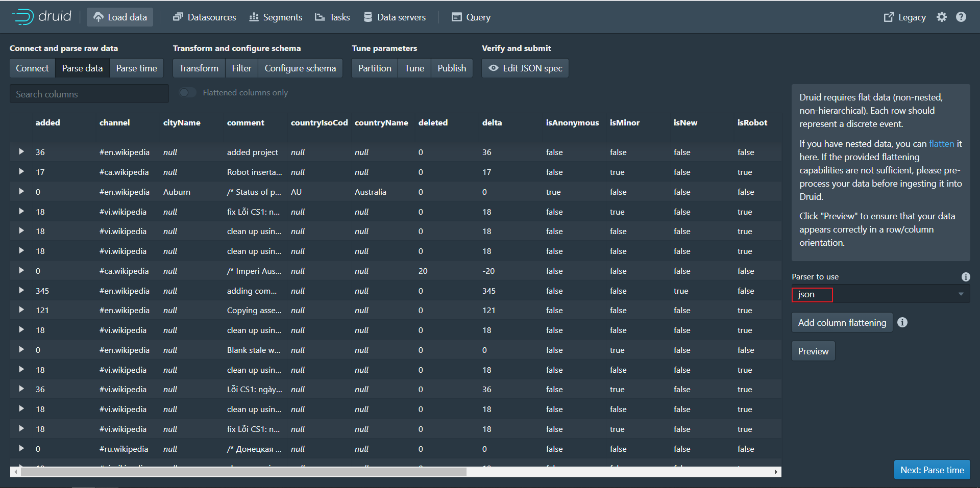Switch to the Connect step
The height and width of the screenshot is (488, 980).
click(x=32, y=68)
